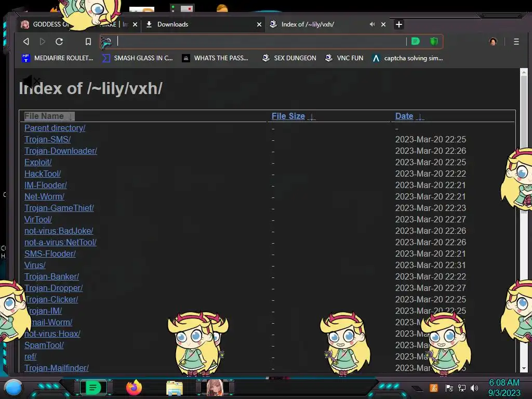Screen dimensions: 532x399
Task: Switch to the Downloads tab
Action: tap(203, 24)
